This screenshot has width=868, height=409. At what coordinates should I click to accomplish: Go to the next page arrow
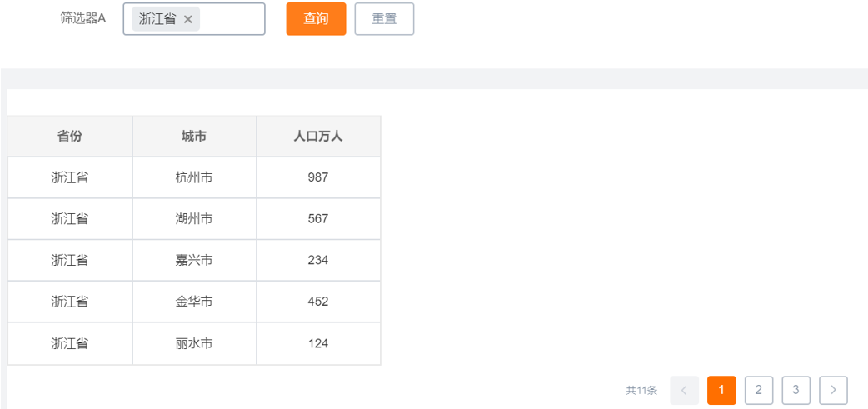(833, 390)
